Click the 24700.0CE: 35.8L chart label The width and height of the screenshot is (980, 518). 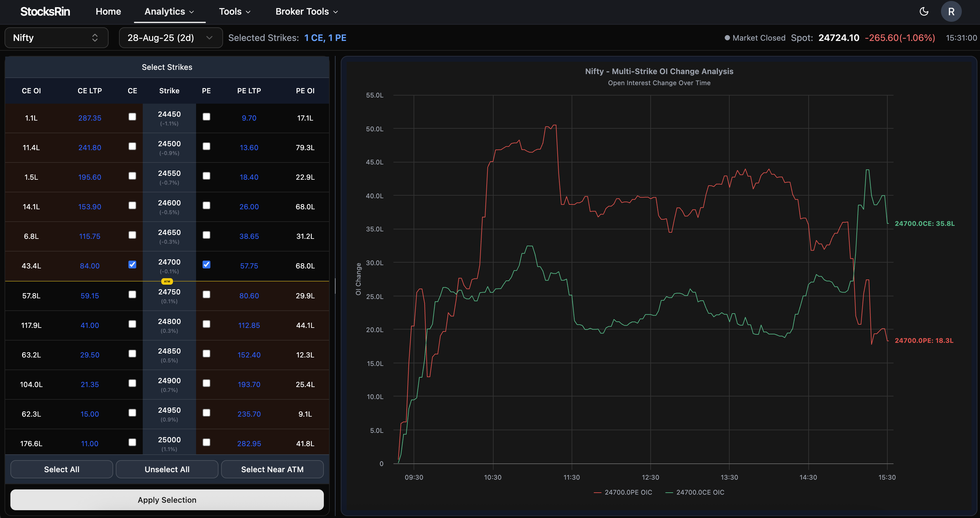click(924, 224)
